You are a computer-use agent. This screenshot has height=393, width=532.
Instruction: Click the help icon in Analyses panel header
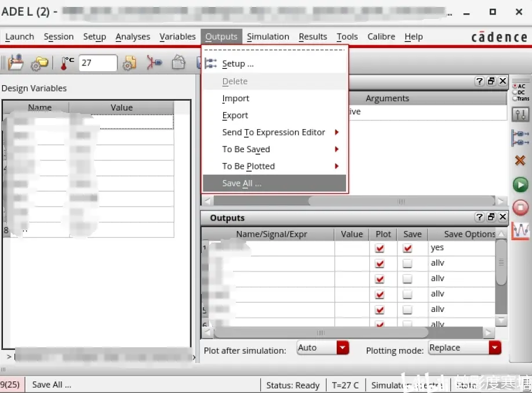479,81
